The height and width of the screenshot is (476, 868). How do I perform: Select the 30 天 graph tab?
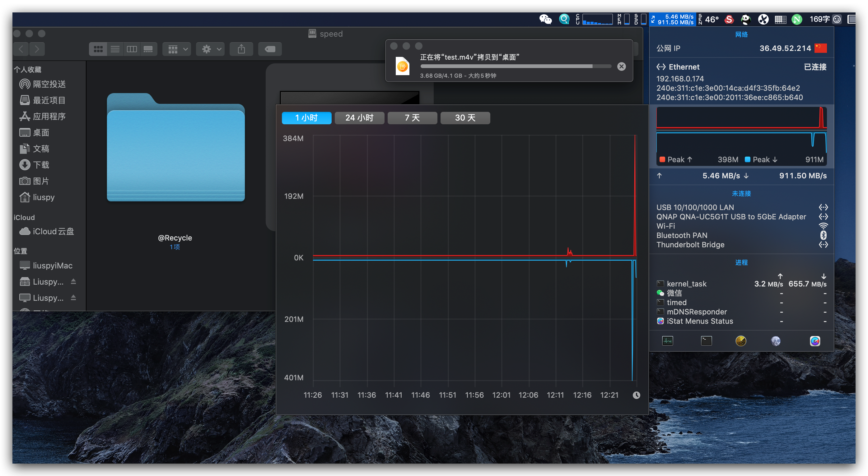[x=465, y=118]
